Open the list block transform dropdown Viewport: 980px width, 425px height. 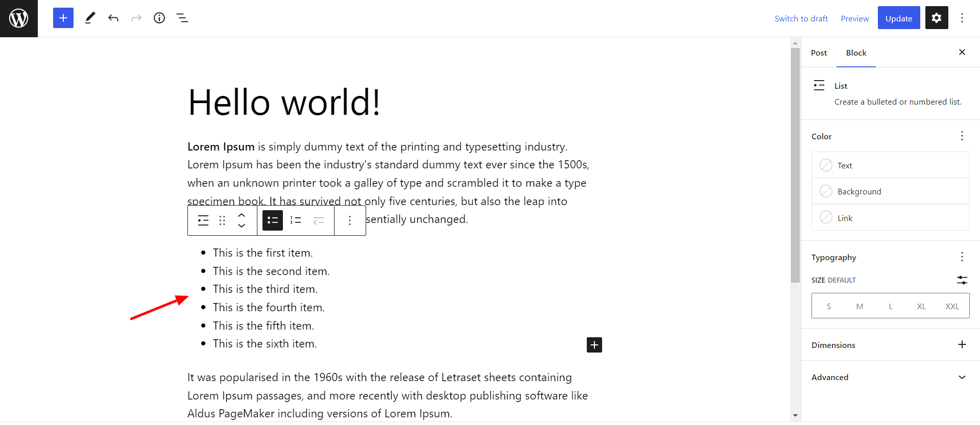[203, 220]
